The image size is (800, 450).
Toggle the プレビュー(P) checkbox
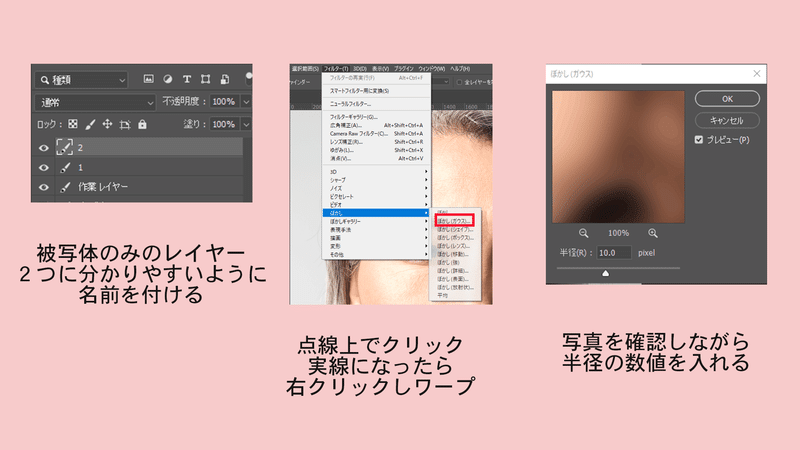699,140
